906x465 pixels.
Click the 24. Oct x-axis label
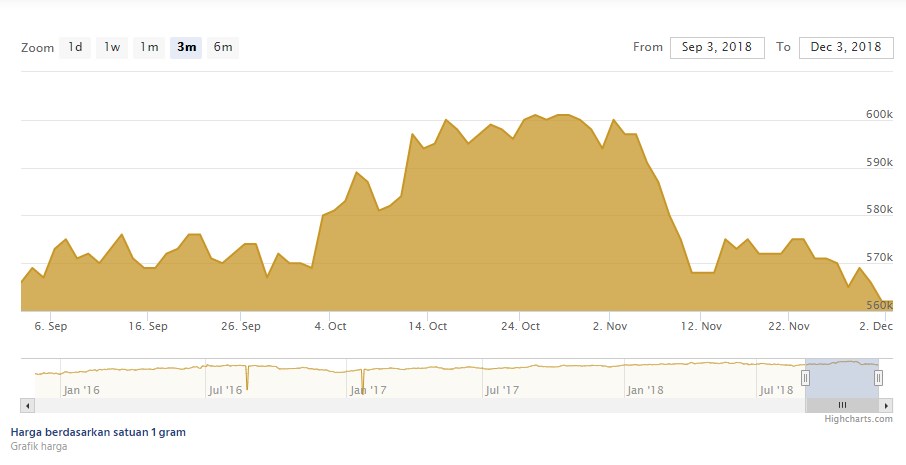coord(520,326)
